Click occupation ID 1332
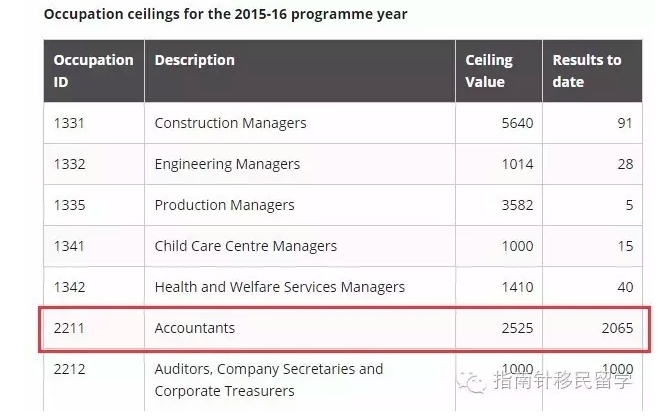This screenshot has height=418, width=669. (x=70, y=164)
